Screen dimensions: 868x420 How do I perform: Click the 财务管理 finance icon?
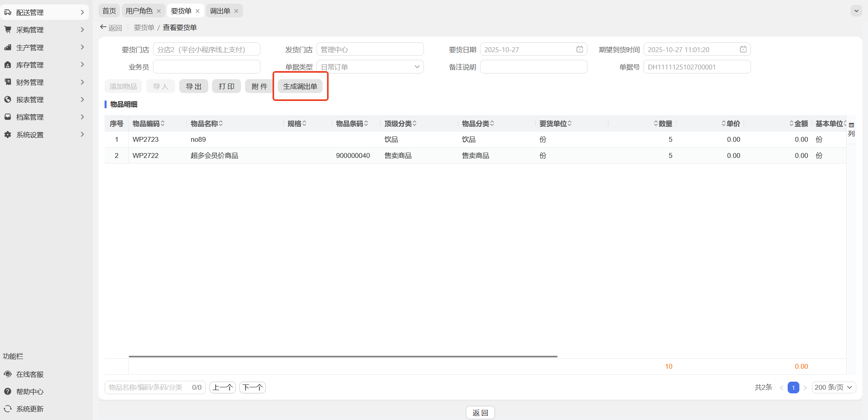pyautogui.click(x=8, y=82)
